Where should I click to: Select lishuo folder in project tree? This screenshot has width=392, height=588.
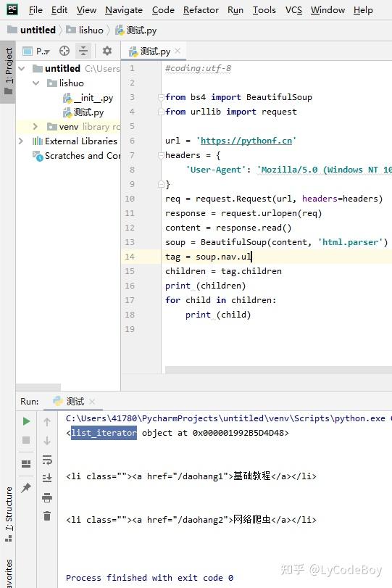coord(66,83)
